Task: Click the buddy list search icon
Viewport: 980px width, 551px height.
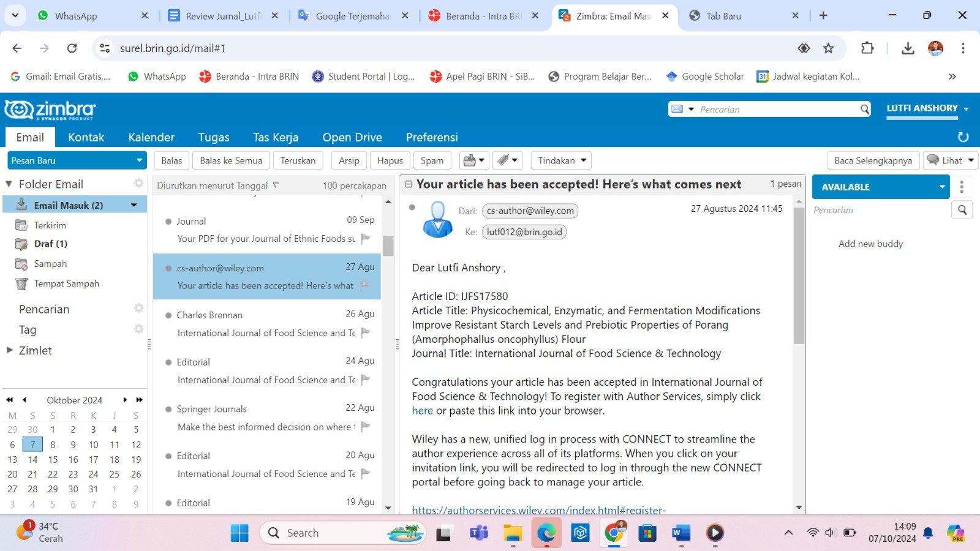Action: tap(962, 210)
